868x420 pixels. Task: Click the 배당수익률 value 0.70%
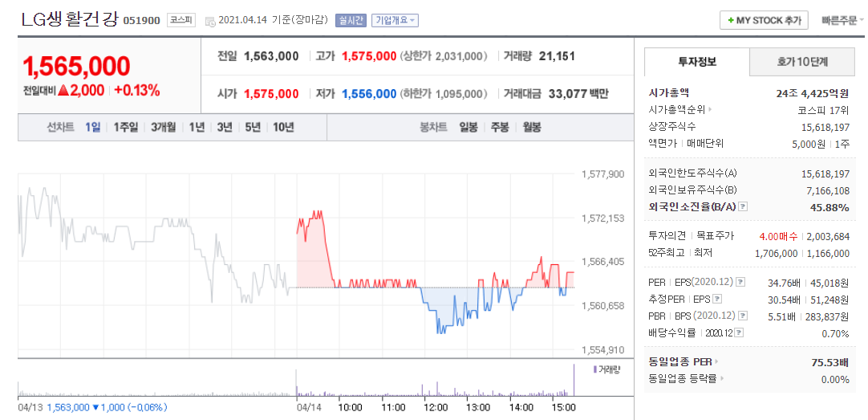[x=835, y=333]
